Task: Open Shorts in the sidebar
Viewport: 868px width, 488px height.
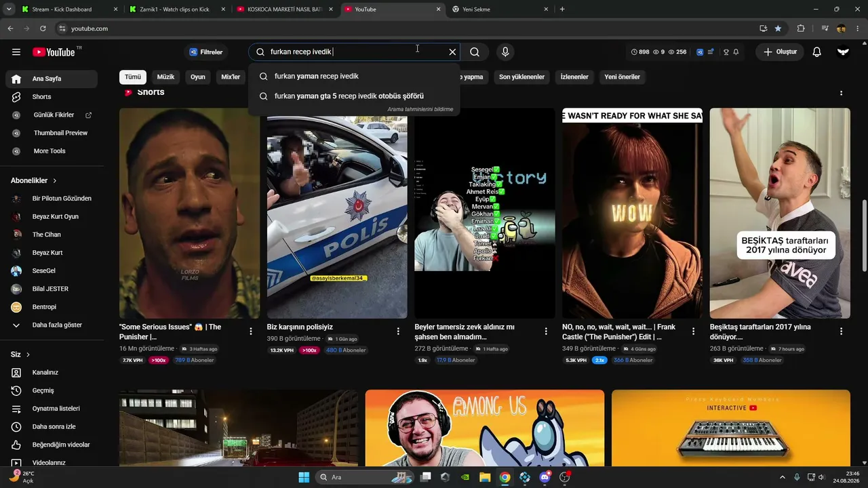Action: tap(52, 97)
